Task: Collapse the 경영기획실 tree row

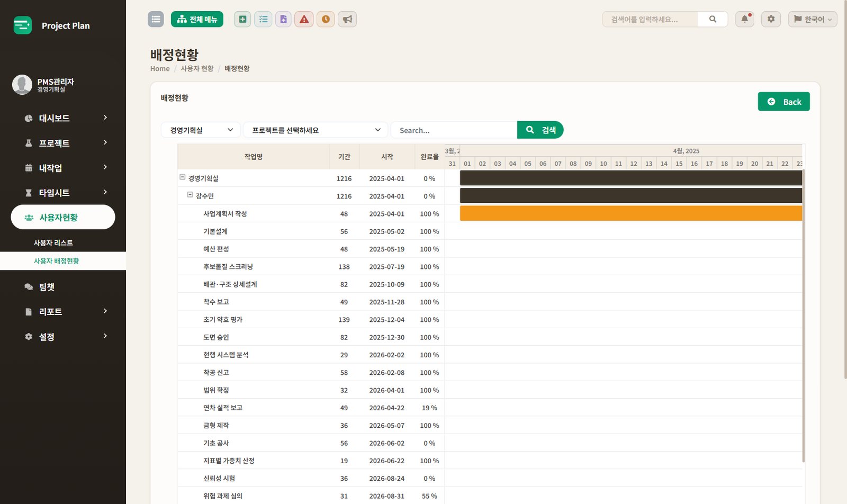Action: [x=183, y=177]
